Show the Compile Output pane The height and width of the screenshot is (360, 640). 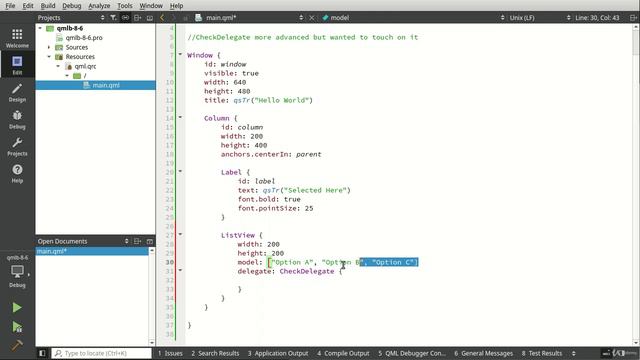pyautogui.click(x=343, y=353)
